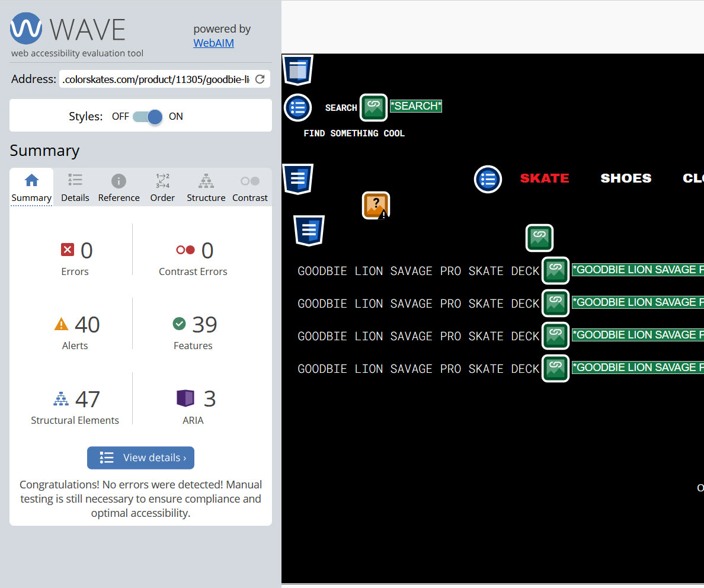
Task: Open the Structure tab
Action: (x=206, y=188)
